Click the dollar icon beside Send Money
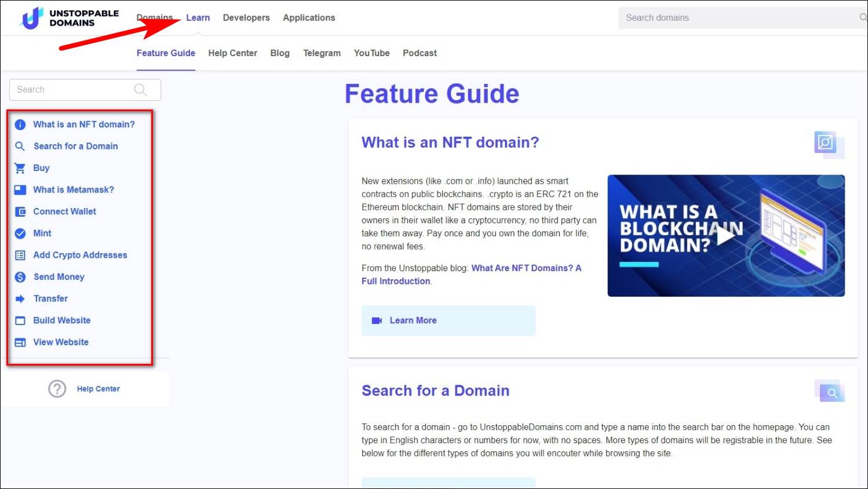The height and width of the screenshot is (489, 868). click(x=20, y=277)
